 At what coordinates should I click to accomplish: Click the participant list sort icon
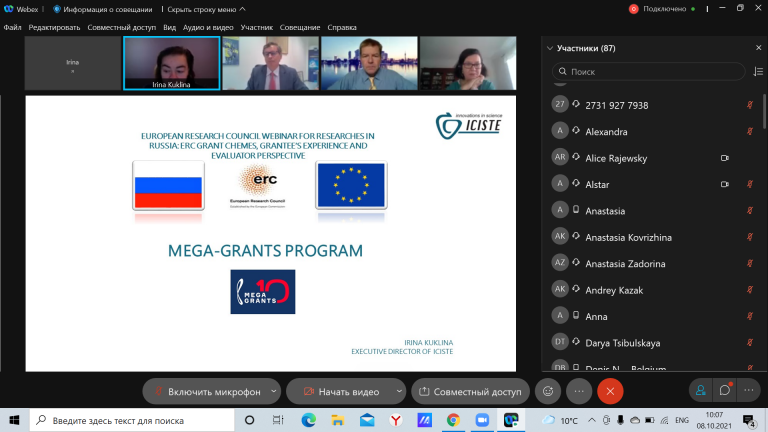(758, 72)
